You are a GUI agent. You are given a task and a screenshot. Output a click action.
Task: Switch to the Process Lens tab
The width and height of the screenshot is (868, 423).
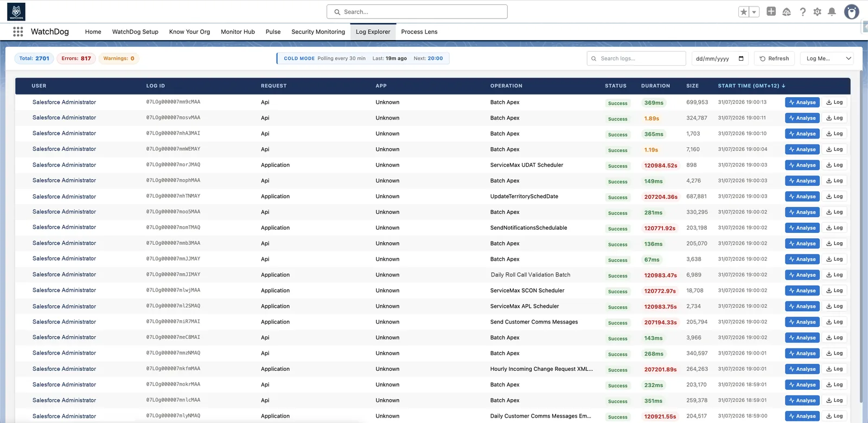click(x=419, y=31)
